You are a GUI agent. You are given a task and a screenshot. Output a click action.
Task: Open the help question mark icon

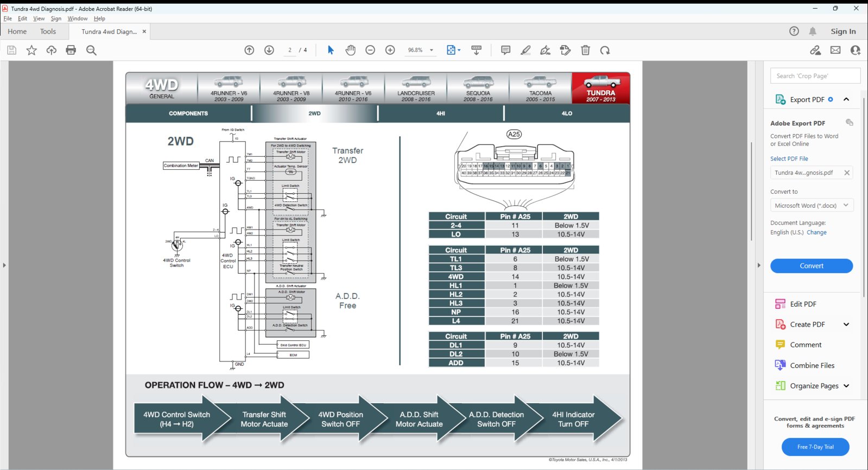pos(794,31)
